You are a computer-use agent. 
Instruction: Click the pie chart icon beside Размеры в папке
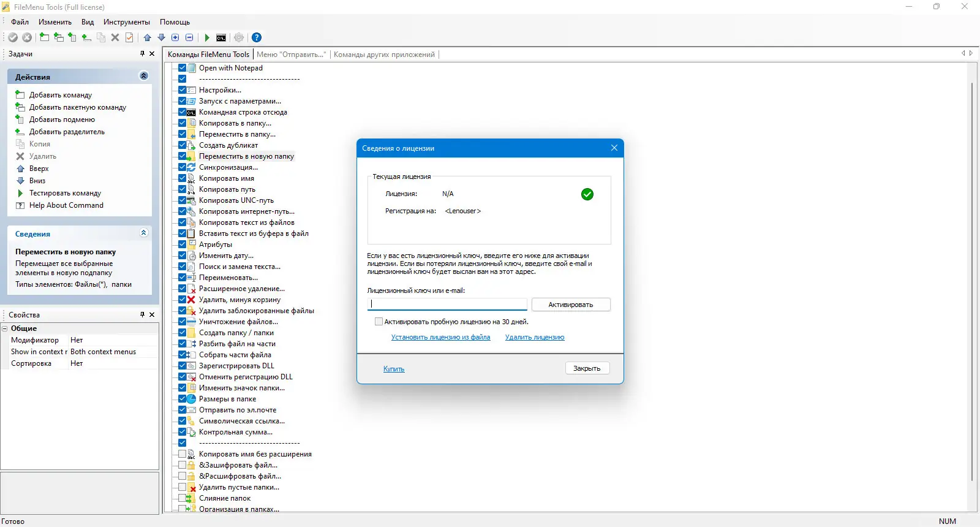tap(191, 399)
